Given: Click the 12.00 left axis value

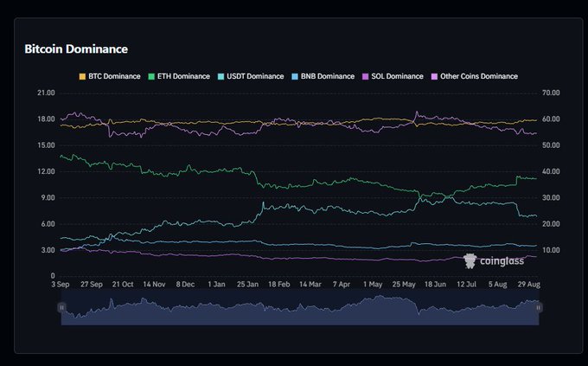Looking at the screenshot, I should tap(46, 171).
